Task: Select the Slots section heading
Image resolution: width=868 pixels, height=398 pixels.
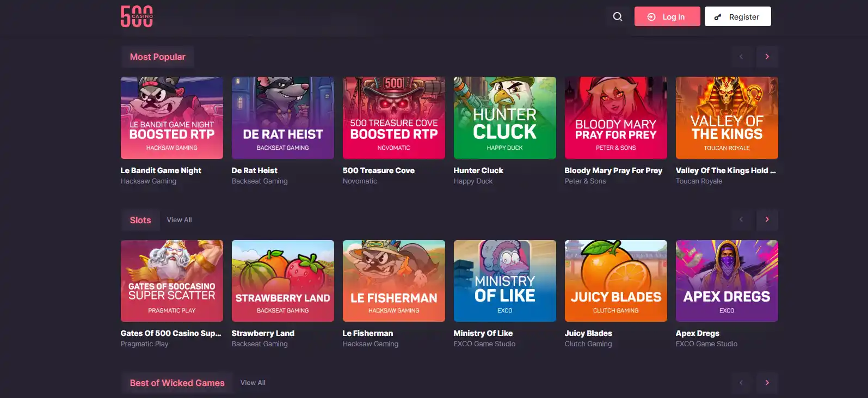Action: 140,220
